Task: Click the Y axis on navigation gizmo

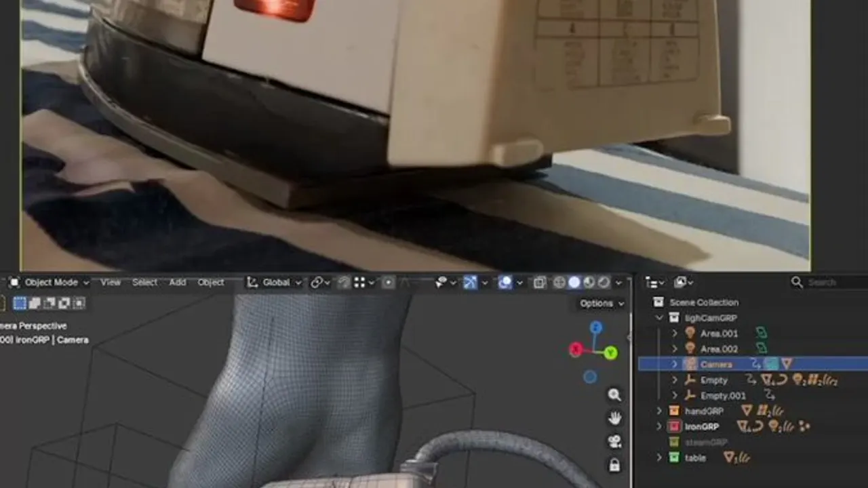Action: (x=610, y=352)
